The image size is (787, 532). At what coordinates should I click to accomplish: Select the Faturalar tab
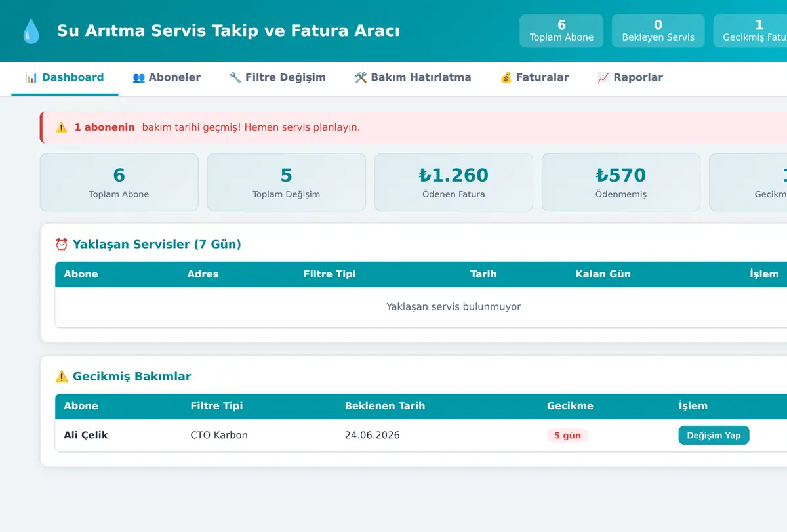tap(535, 77)
